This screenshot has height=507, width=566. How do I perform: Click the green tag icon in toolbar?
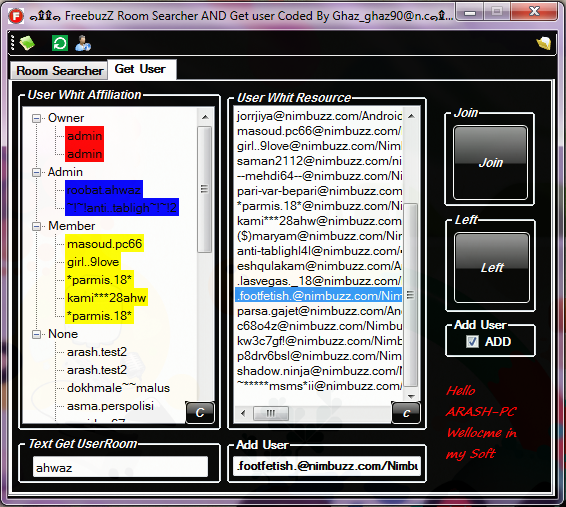[27, 44]
